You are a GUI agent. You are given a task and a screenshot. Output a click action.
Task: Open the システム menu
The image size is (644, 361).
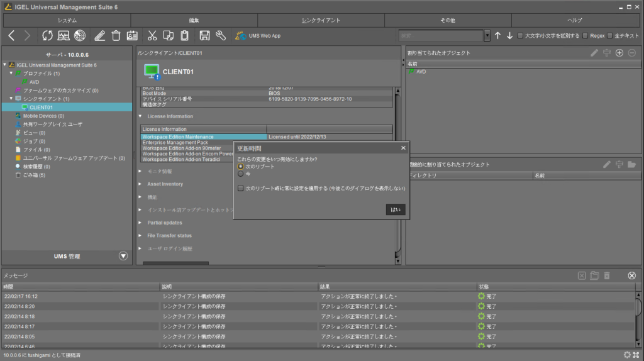[x=67, y=20]
